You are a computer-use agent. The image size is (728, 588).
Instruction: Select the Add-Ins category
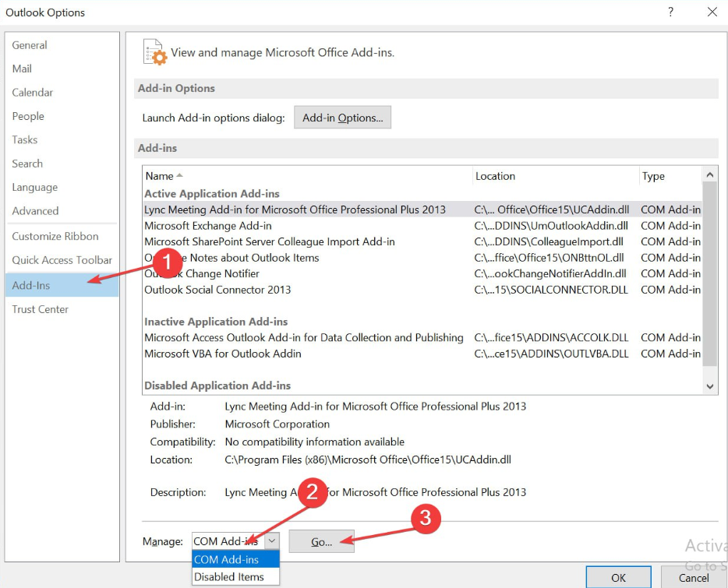coord(62,285)
